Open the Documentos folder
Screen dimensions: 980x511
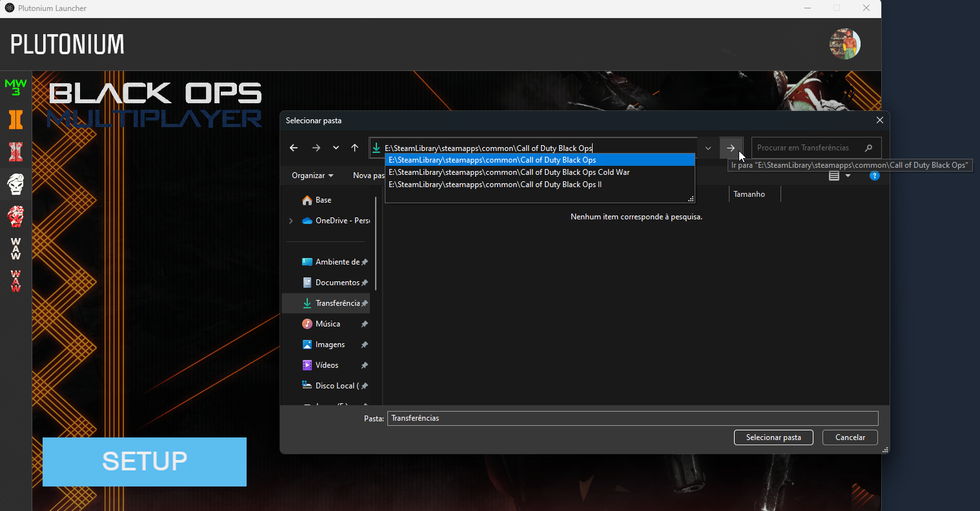click(331, 283)
